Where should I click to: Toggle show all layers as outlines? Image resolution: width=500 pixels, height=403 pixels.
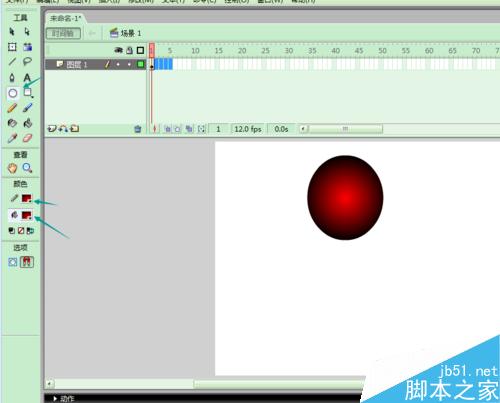click(140, 51)
